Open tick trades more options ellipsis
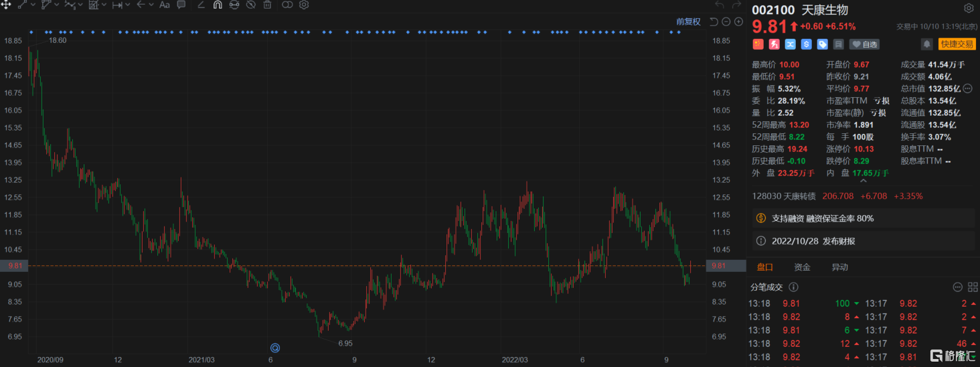 pyautogui.click(x=957, y=287)
